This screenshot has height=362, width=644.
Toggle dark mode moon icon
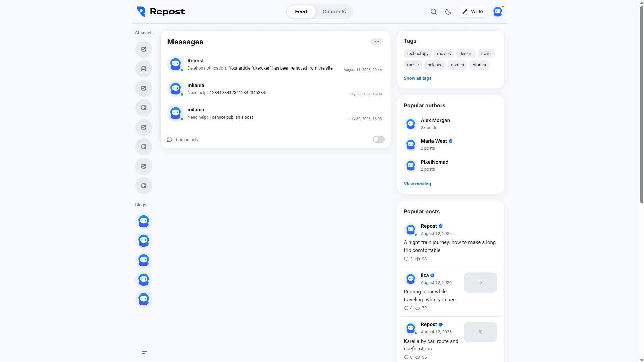tap(448, 12)
